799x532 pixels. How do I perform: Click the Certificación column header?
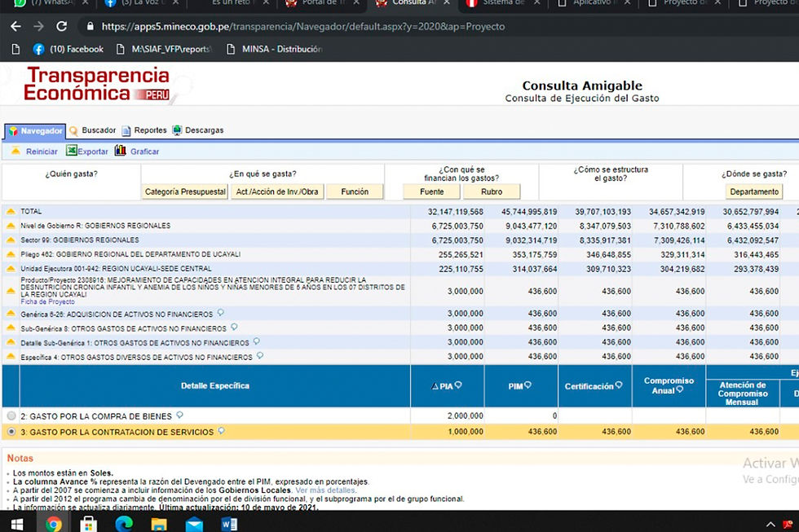tap(594, 386)
